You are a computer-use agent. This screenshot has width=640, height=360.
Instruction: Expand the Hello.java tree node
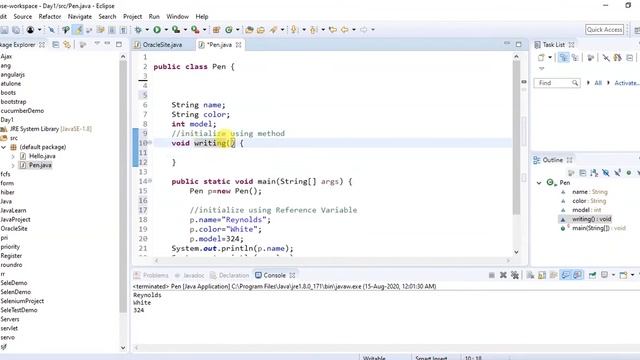(13, 156)
